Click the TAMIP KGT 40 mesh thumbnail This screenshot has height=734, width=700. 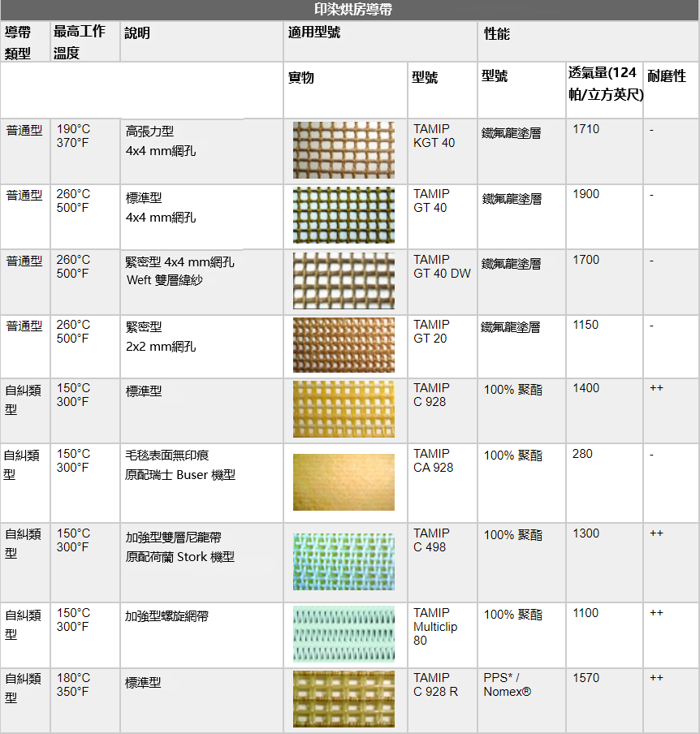coord(344,150)
